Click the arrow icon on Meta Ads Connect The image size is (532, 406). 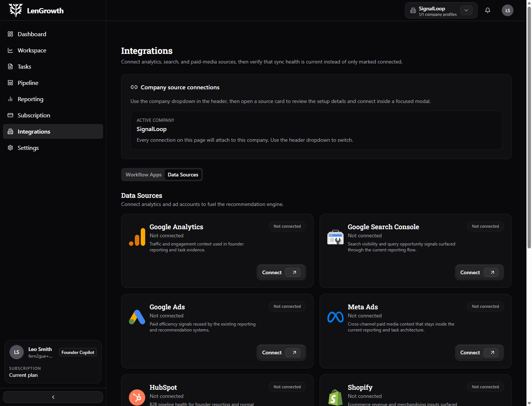click(492, 352)
